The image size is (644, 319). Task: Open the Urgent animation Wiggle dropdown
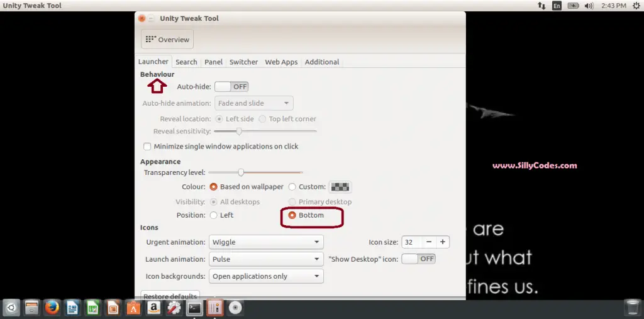pyautogui.click(x=266, y=242)
